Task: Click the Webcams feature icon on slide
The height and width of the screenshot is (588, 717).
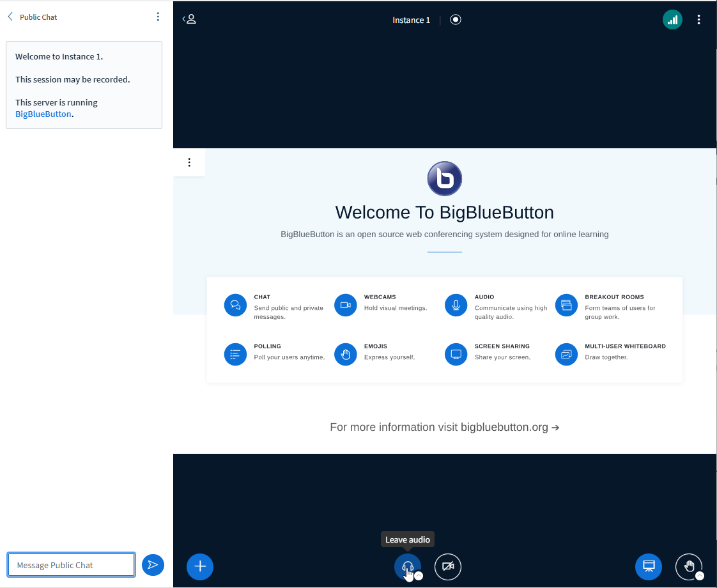Action: [x=346, y=305]
